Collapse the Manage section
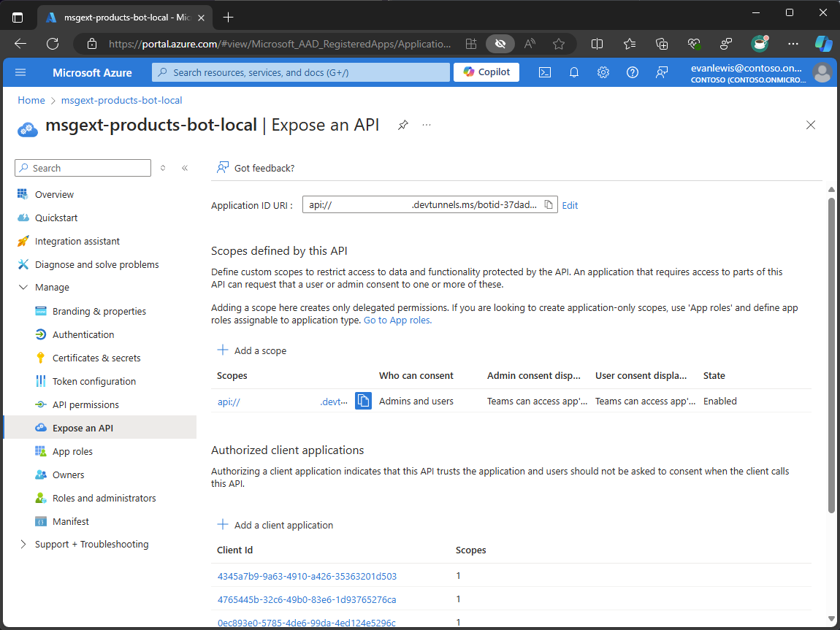 click(x=23, y=288)
